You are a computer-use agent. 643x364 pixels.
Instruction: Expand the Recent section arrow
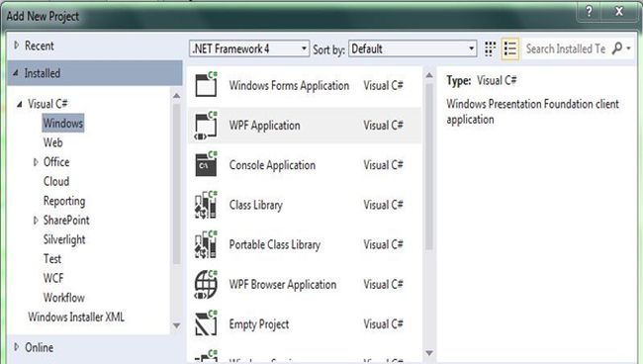coord(17,45)
